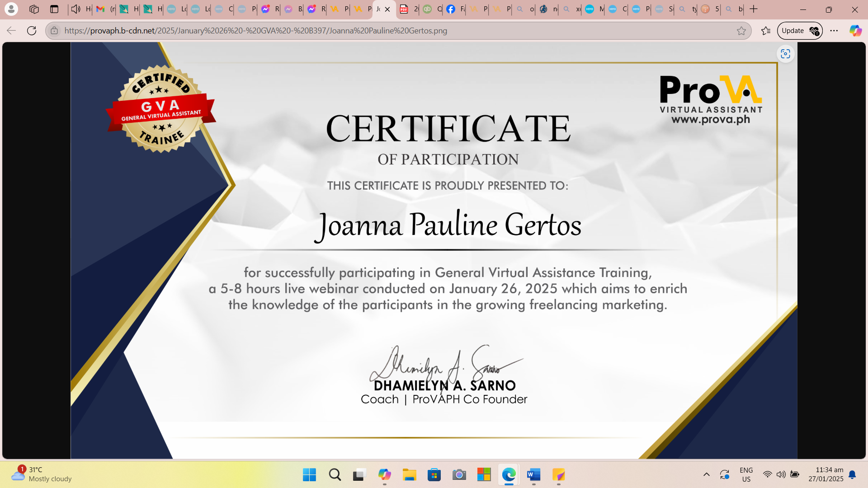The image size is (868, 488).
Task: Toggle favorite star for this page
Action: click(x=742, y=31)
